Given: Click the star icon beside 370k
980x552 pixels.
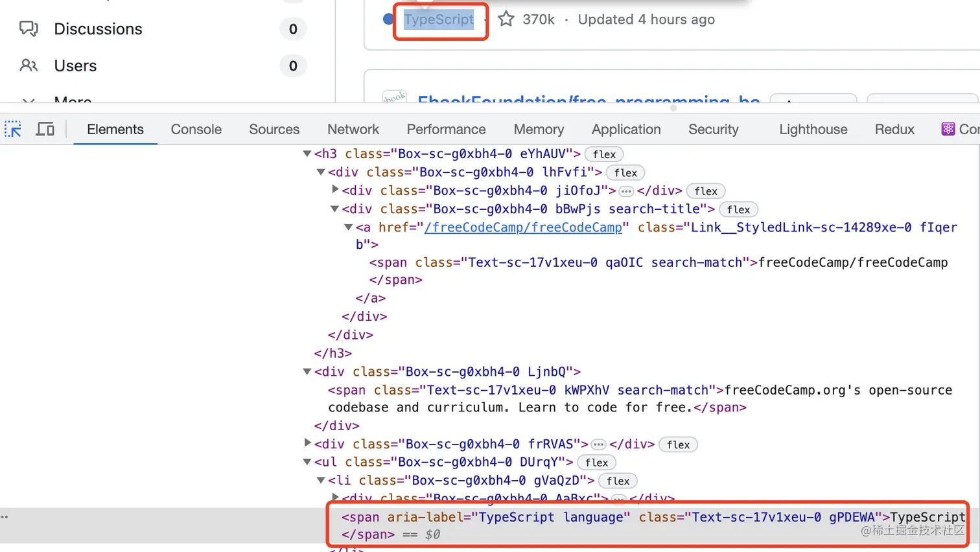Looking at the screenshot, I should [x=506, y=19].
